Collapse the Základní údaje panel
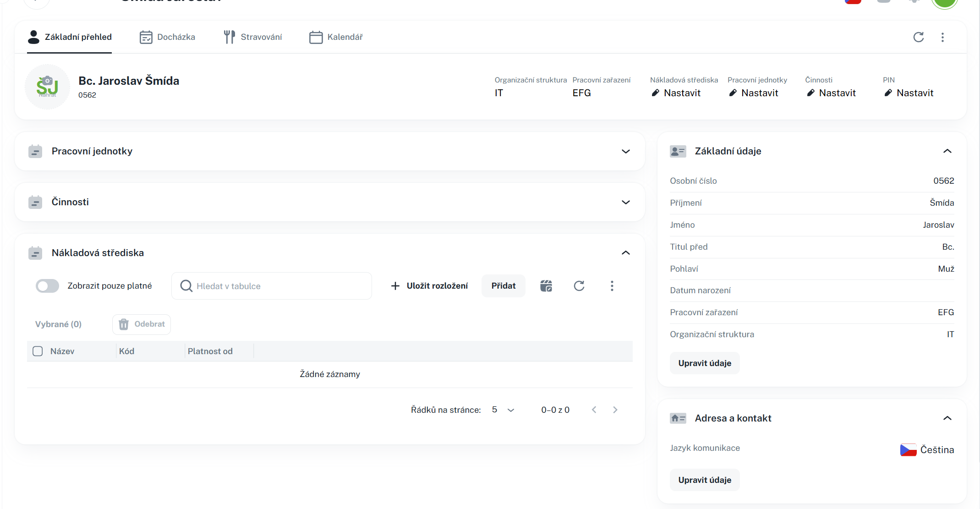 947,151
